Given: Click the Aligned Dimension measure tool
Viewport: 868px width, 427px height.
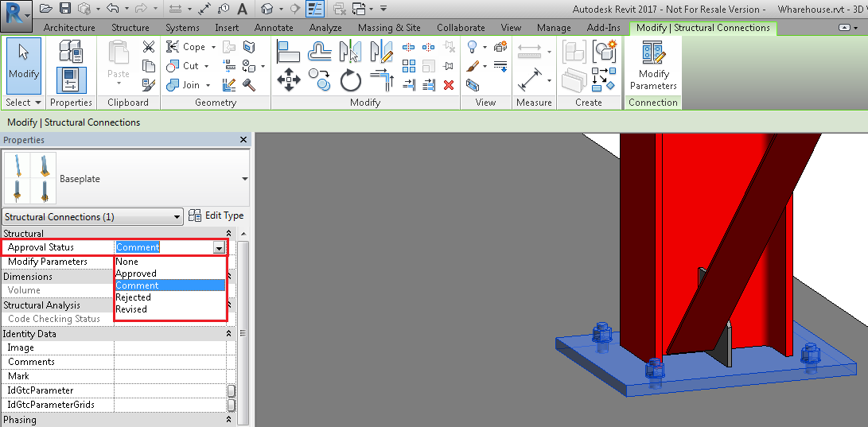Looking at the screenshot, I should tap(531, 80).
